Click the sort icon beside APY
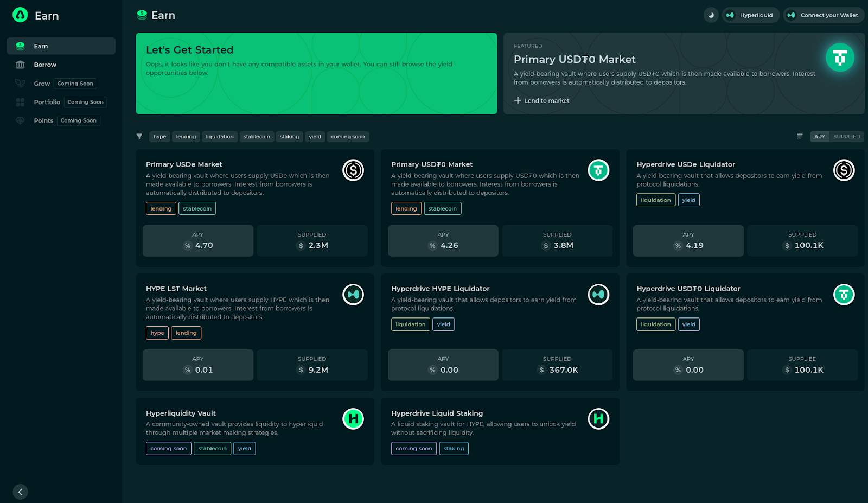This screenshot has width=868, height=503. (800, 137)
